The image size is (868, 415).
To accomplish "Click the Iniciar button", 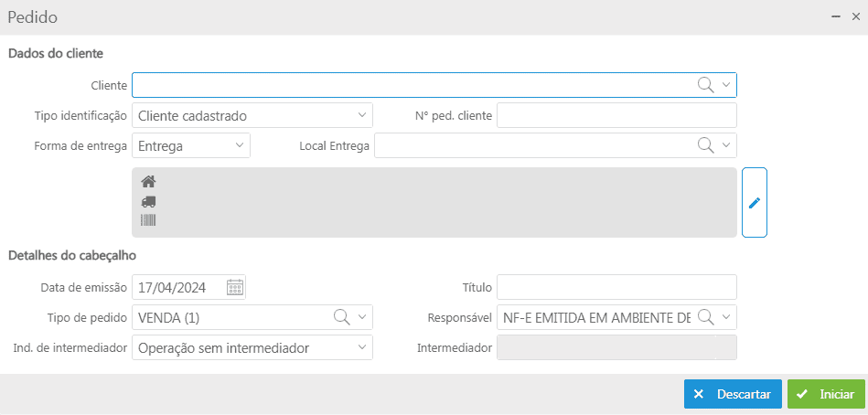I will tap(826, 394).
